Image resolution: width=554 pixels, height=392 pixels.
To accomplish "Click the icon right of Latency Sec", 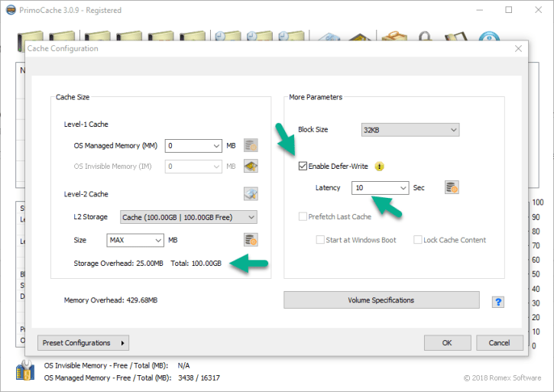I will (x=452, y=187).
